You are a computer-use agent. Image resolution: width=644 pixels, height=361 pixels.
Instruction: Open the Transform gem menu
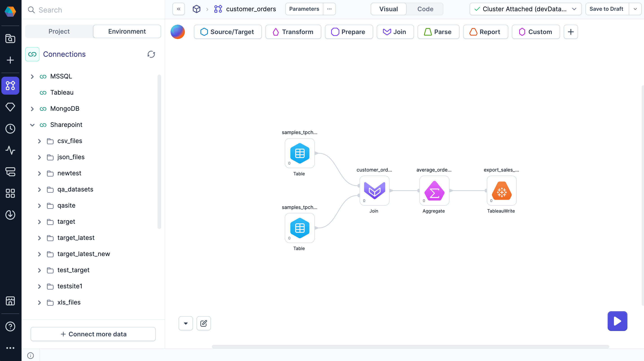293,32
